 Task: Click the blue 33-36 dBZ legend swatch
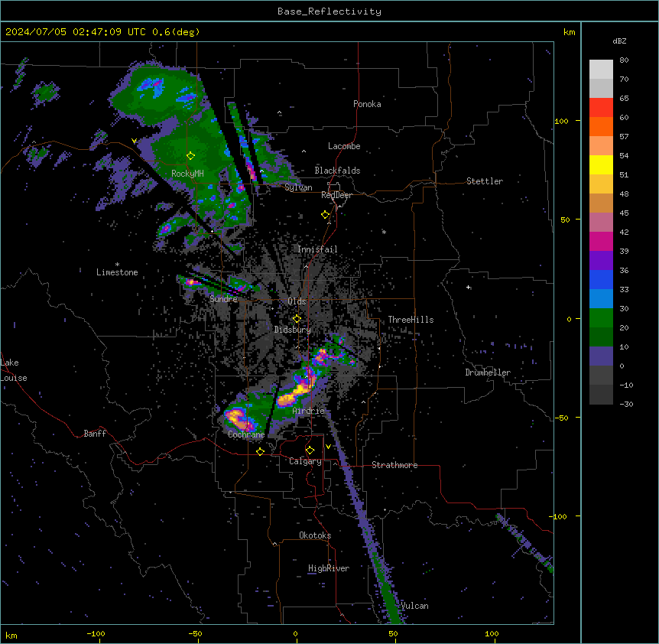click(x=601, y=279)
